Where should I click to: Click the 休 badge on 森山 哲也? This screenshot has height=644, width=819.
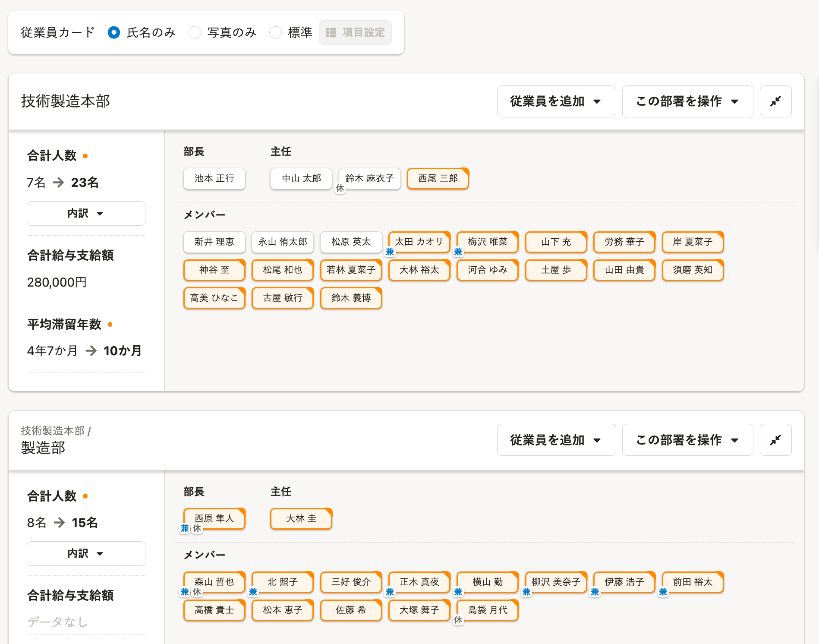(197, 592)
